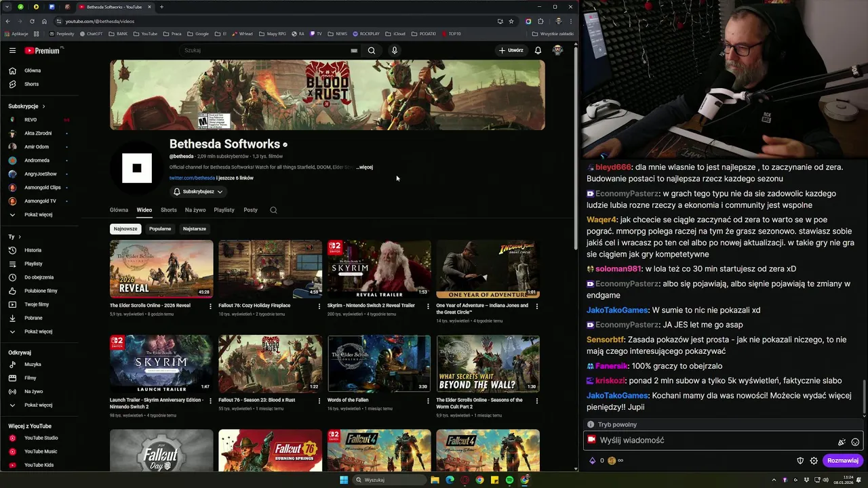868x488 pixels.
Task: Search within the channel using the tab magnifier
Action: [273, 210]
